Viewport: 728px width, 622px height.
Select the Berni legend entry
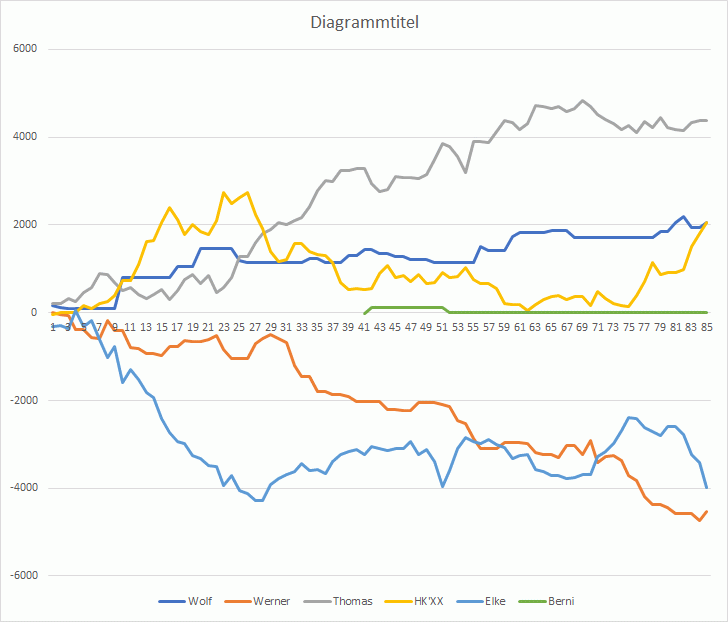[x=561, y=601]
